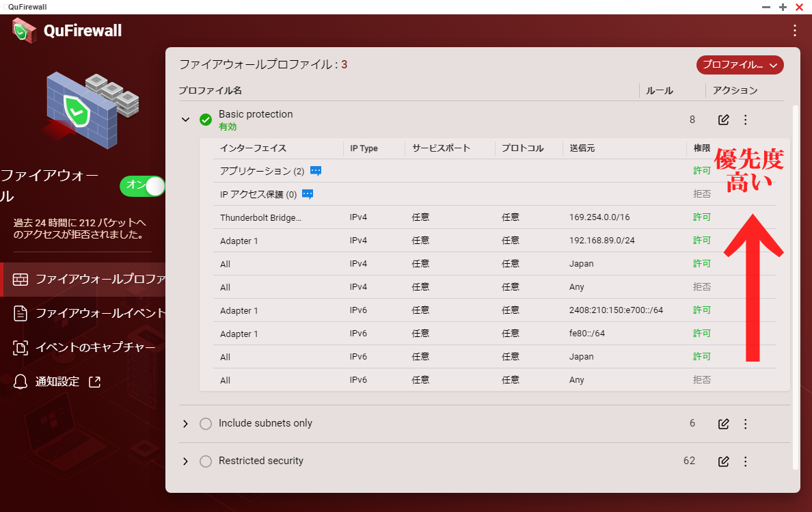The height and width of the screenshot is (512, 812).
Task: Select the Thunderbolt Bridge... rule row
Action: [495, 217]
